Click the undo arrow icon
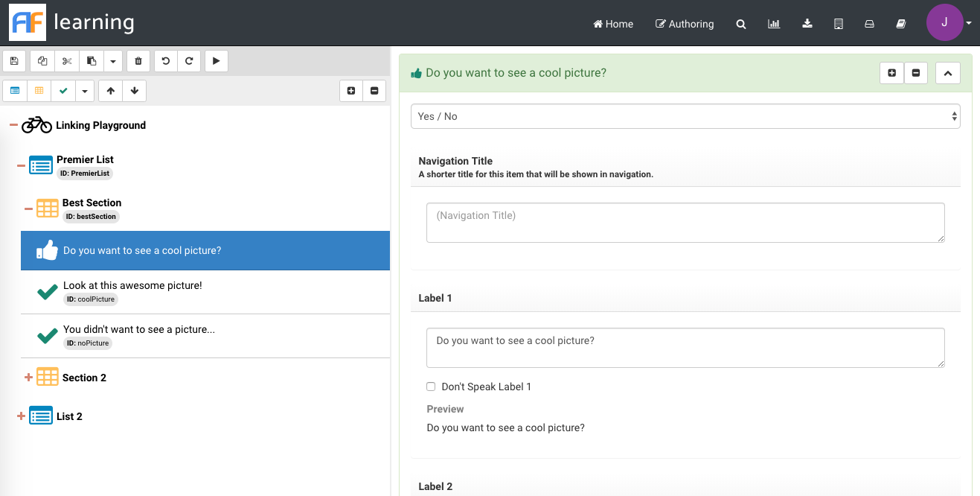The width and height of the screenshot is (980, 496). pyautogui.click(x=165, y=61)
